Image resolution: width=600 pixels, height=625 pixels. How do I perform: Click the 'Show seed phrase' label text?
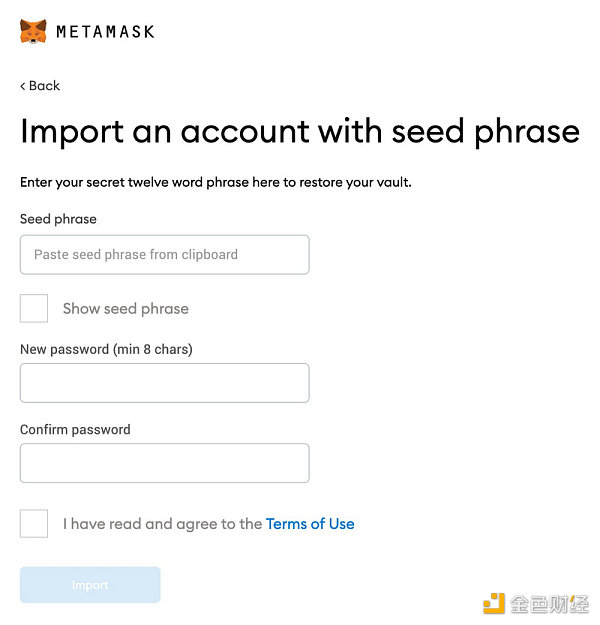pos(126,309)
